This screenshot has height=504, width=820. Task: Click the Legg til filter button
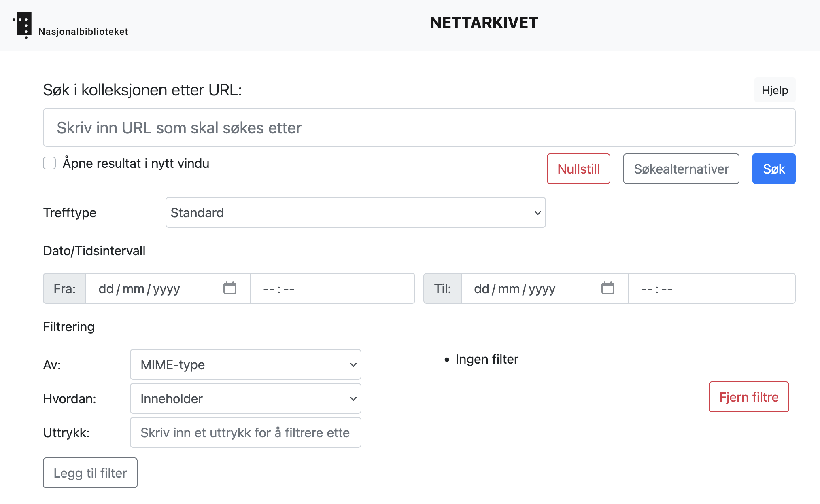[x=90, y=473]
